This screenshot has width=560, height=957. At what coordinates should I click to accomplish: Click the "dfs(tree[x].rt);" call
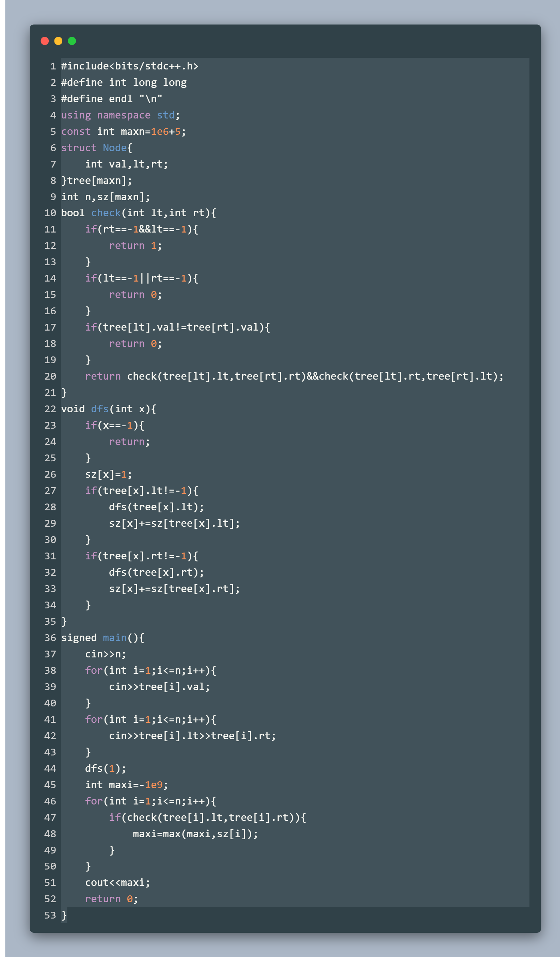coord(157,572)
